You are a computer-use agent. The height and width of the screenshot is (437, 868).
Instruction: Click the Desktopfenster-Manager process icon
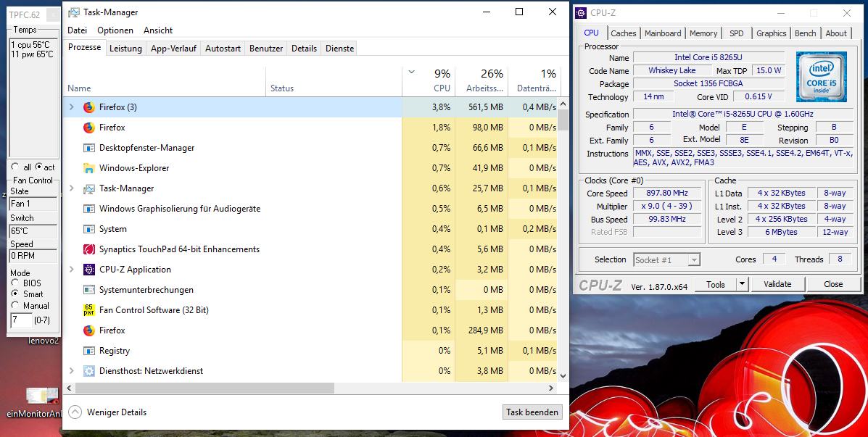[89, 148]
